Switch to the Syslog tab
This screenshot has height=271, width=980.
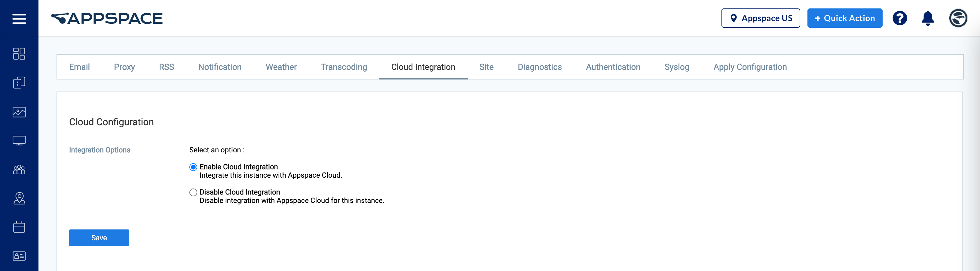tap(677, 67)
